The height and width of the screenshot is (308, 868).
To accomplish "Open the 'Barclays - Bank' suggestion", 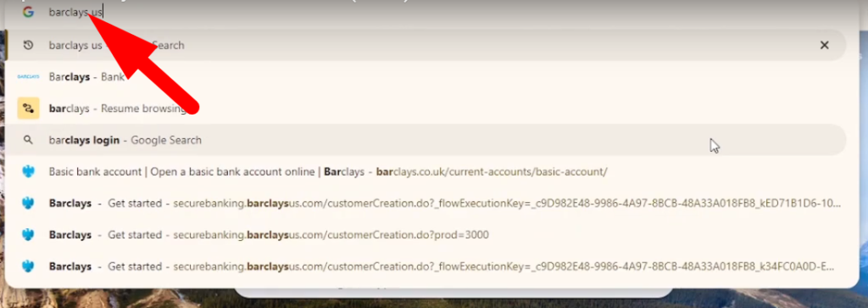I will point(426,77).
